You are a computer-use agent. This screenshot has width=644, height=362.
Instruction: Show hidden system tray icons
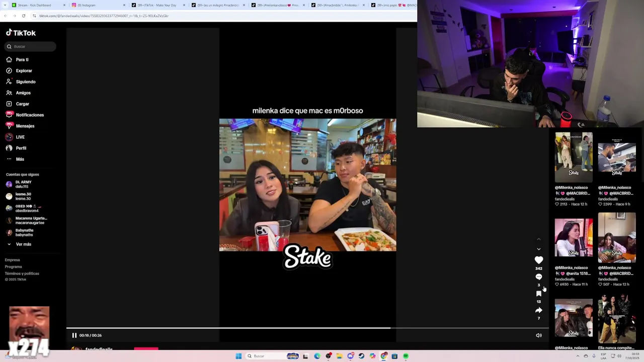(578, 356)
